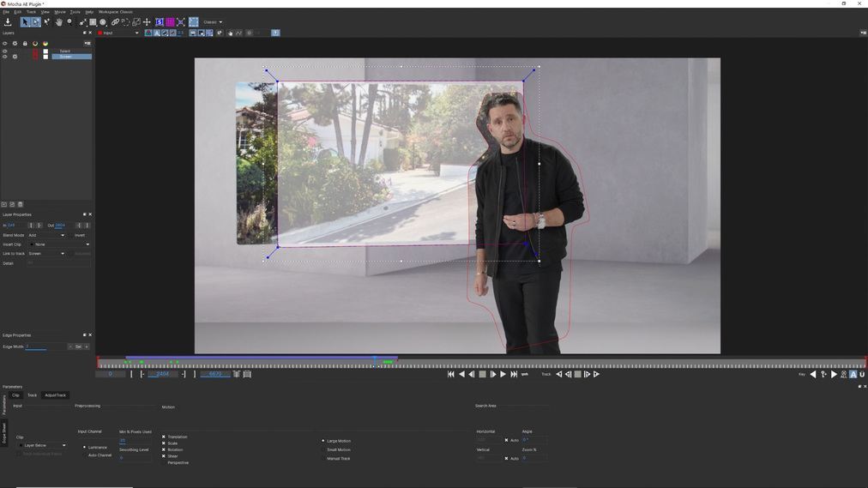Open the Edit menu
868x488 pixels.
tap(18, 12)
